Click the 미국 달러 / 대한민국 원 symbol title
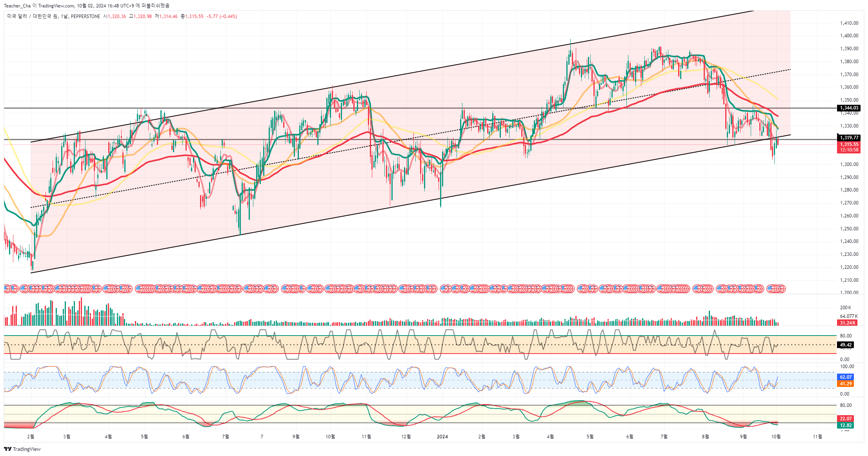 pyautogui.click(x=33, y=16)
